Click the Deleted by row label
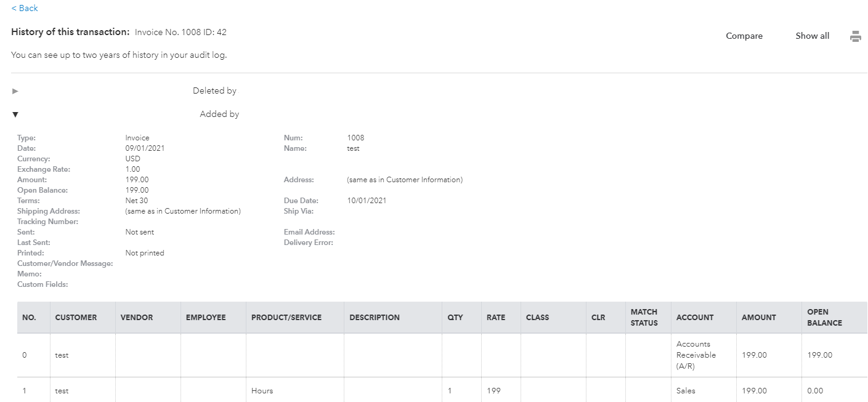Screen dimensions: 868x402 214,91
